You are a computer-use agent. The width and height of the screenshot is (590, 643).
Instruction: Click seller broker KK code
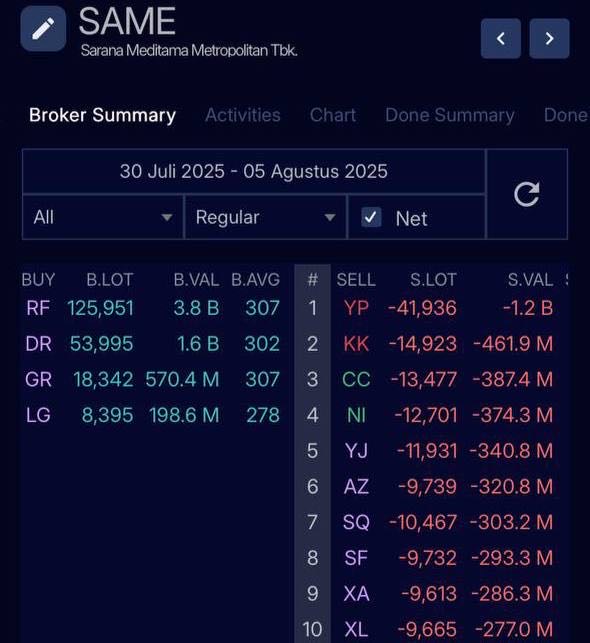[x=356, y=344]
